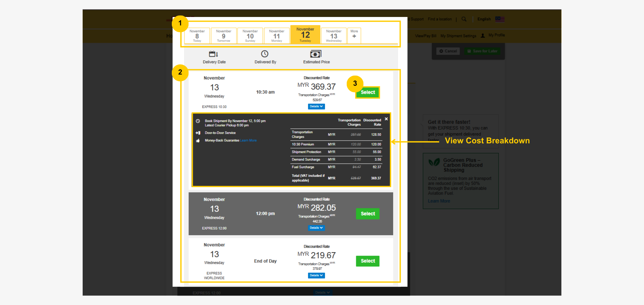Click the Door-to-Door Service icon
644x305 pixels.
tap(198, 133)
